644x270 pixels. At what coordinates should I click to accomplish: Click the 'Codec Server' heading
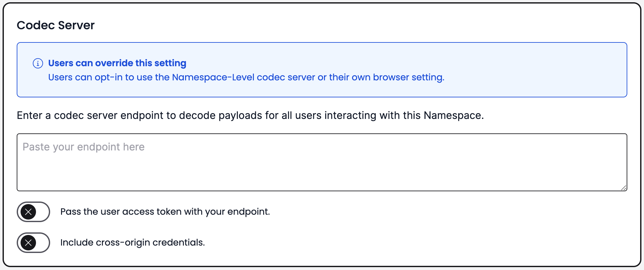click(56, 25)
